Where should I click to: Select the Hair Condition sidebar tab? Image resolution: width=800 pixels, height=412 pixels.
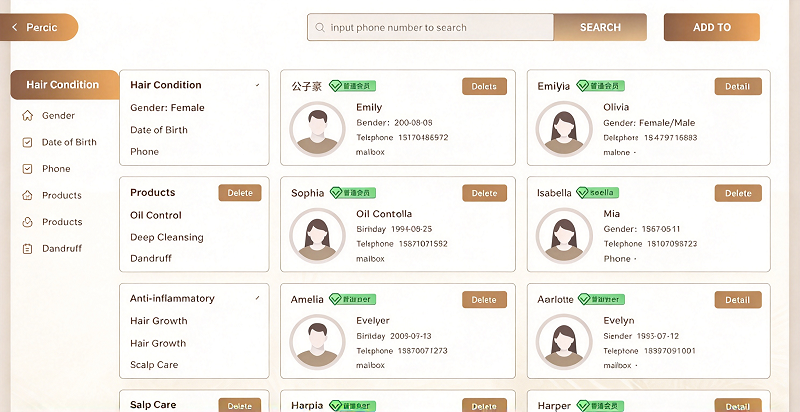tap(64, 85)
